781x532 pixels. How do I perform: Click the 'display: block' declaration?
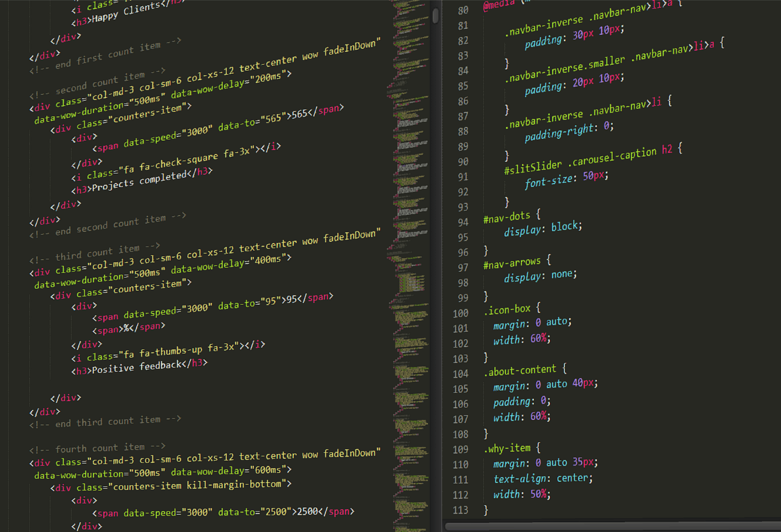[543, 228]
